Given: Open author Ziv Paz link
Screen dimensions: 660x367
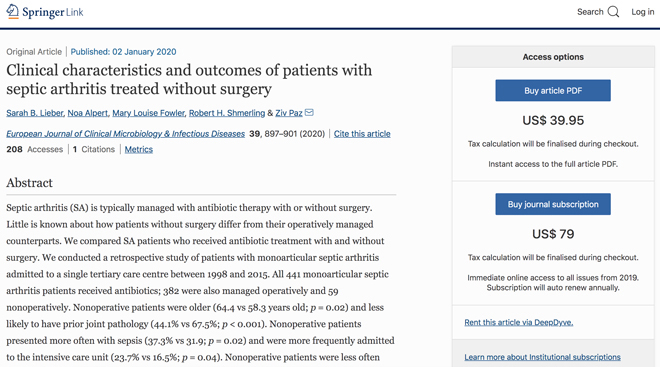Looking at the screenshot, I should coord(289,113).
